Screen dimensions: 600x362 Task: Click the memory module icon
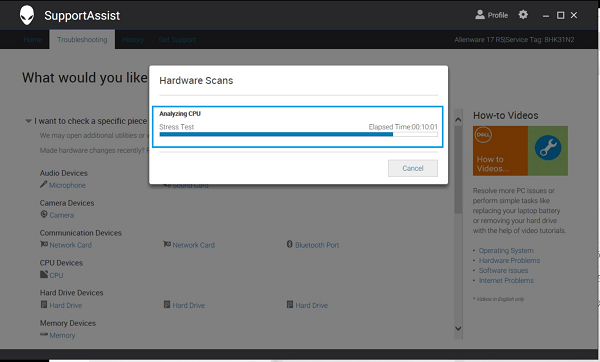tap(44, 334)
